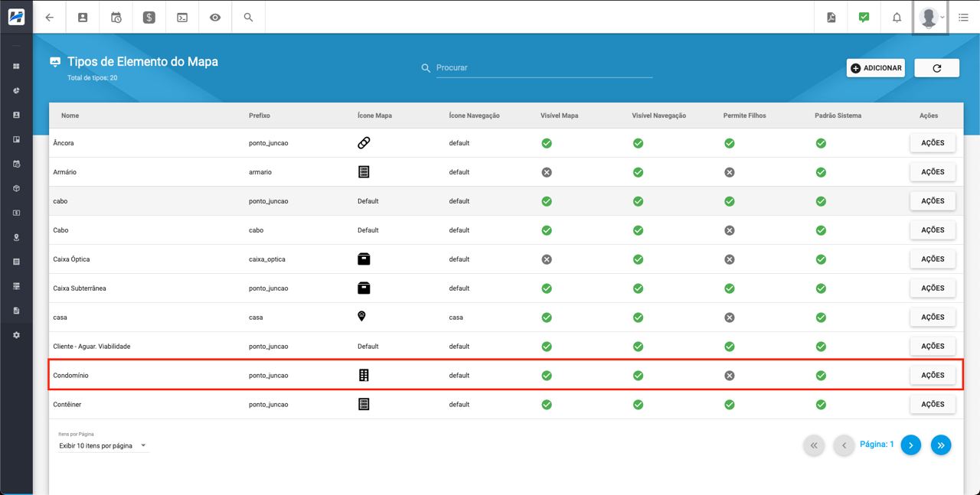Open the server rack icon in sidebar
980x495 pixels.
[16, 286]
